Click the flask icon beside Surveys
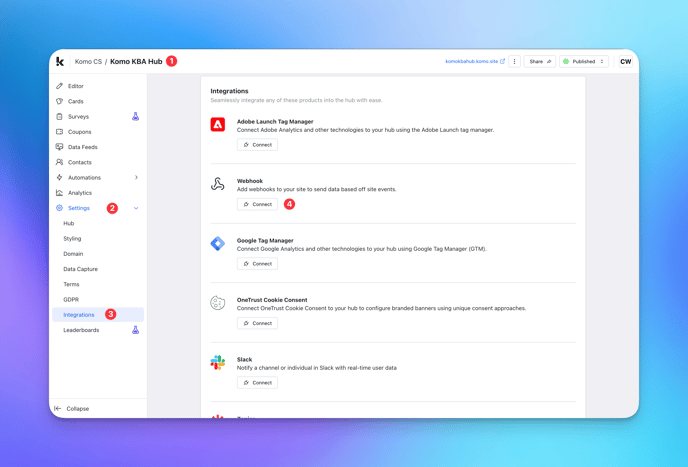Screen dimensions: 688x467 pyautogui.click(x=136, y=117)
